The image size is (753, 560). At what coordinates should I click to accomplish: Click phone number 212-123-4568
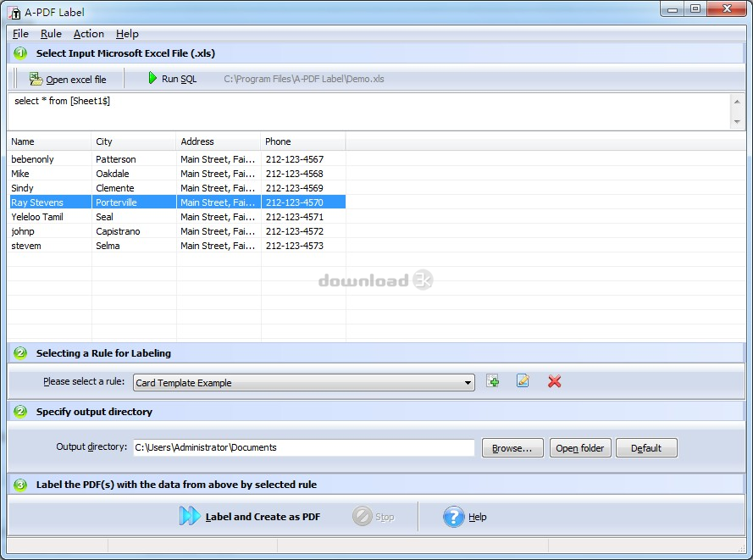295,174
